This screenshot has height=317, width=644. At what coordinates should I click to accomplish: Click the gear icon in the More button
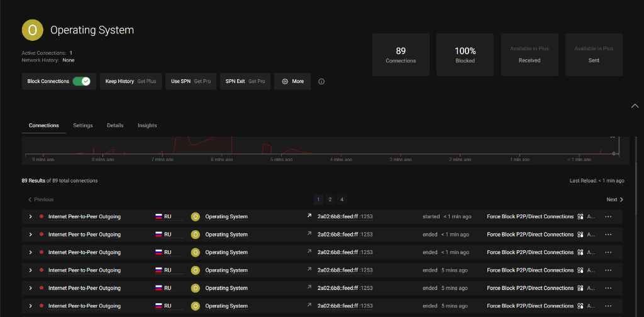point(285,81)
